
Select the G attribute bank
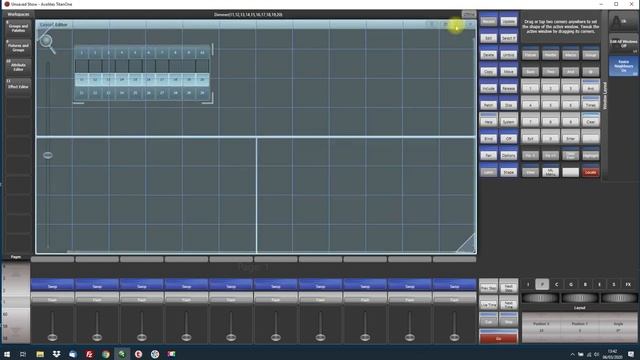(x=571, y=284)
